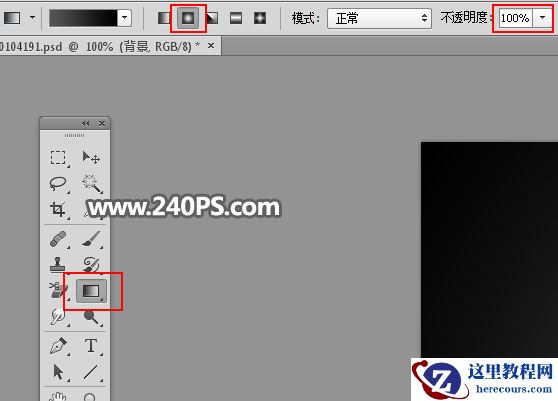Close the 0104191.psd document tab
Viewport: 558px width, 401px height.
point(211,46)
